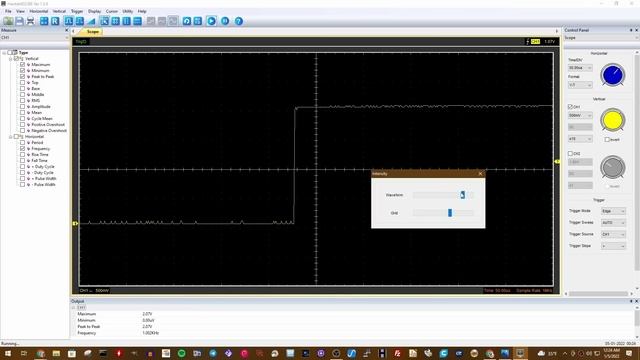640x360 pixels.
Task: Open the File menu
Action: point(8,11)
